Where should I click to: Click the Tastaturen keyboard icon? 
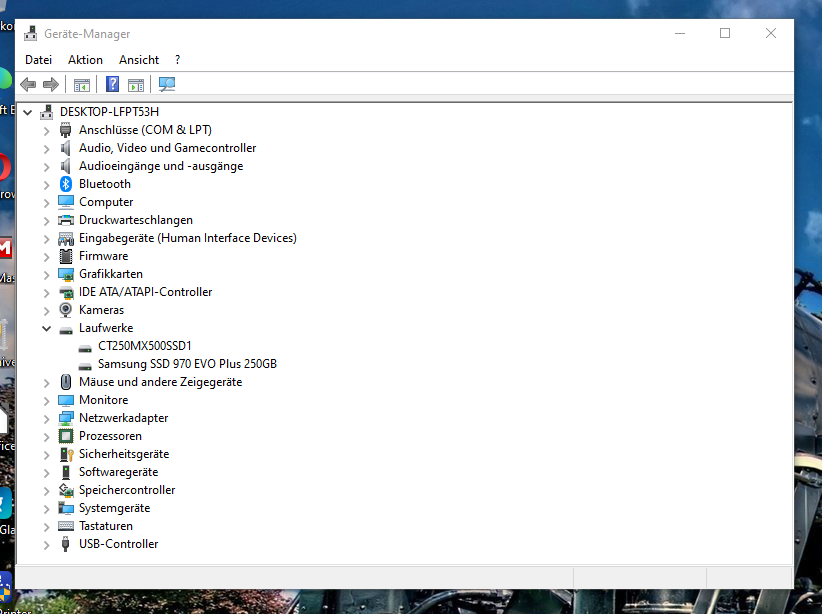[66, 526]
